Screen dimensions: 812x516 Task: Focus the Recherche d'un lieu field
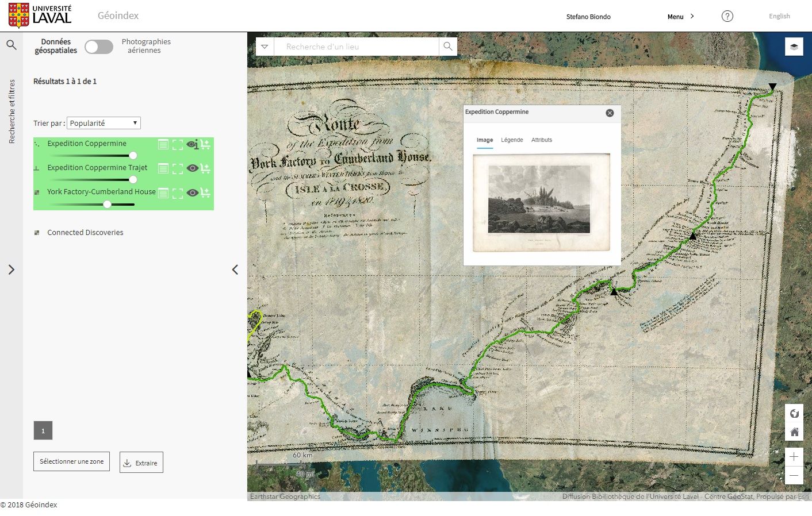(x=356, y=47)
